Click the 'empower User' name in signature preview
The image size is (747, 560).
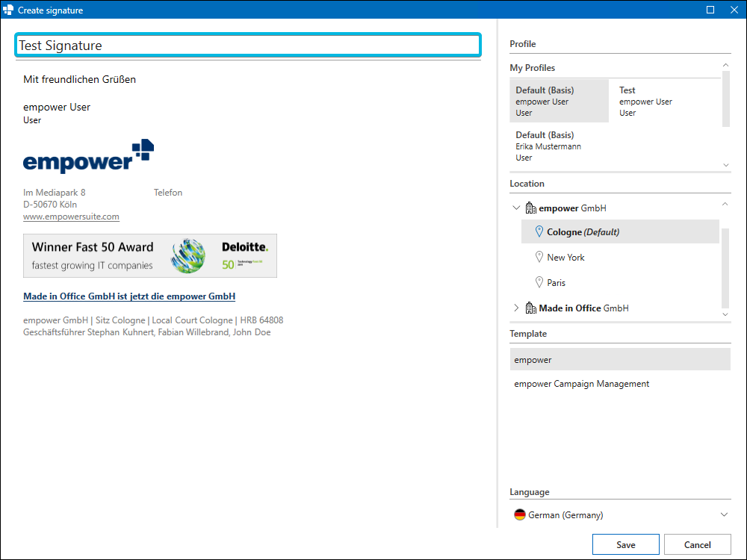[57, 107]
